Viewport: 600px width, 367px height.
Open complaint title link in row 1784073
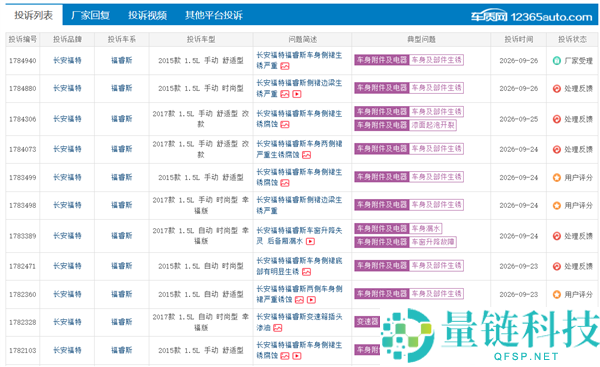[299, 149]
